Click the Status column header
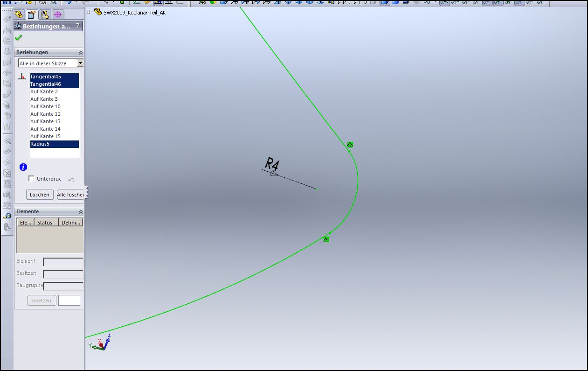The height and width of the screenshot is (371, 588). click(x=46, y=223)
